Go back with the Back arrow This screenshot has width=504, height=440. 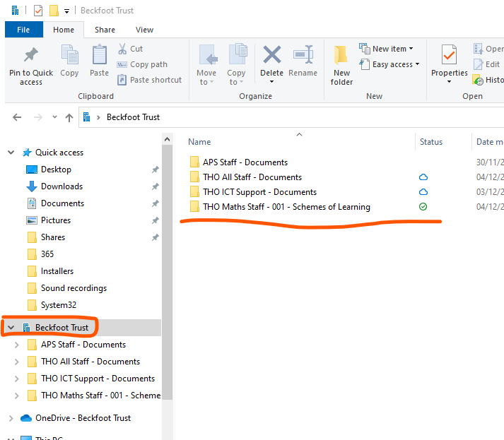(17, 117)
